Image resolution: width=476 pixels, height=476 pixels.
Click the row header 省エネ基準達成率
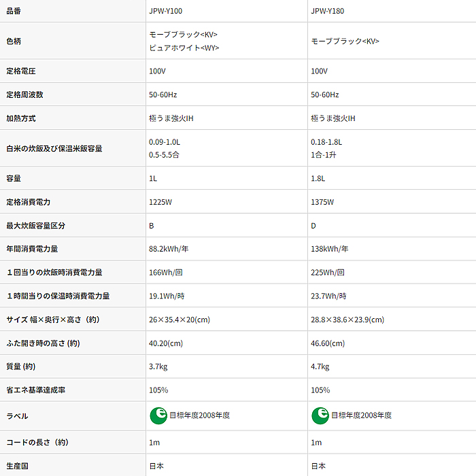pyautogui.click(x=36, y=390)
